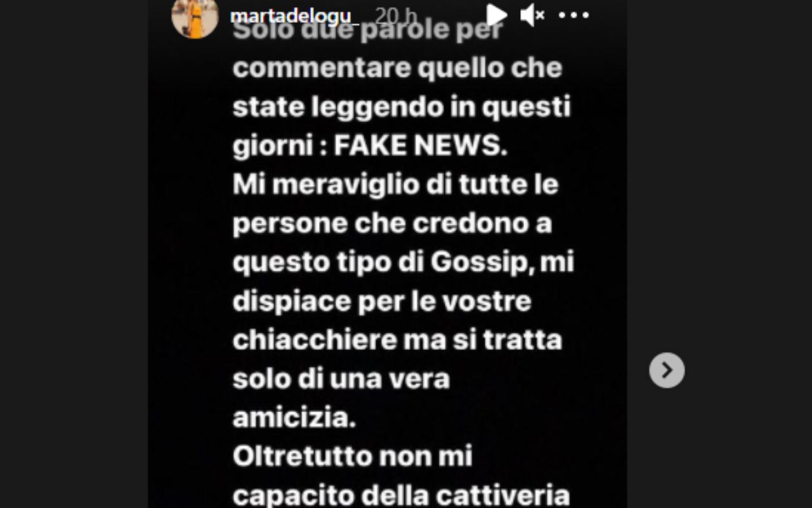Open the three-dot more options menu

[x=574, y=15]
